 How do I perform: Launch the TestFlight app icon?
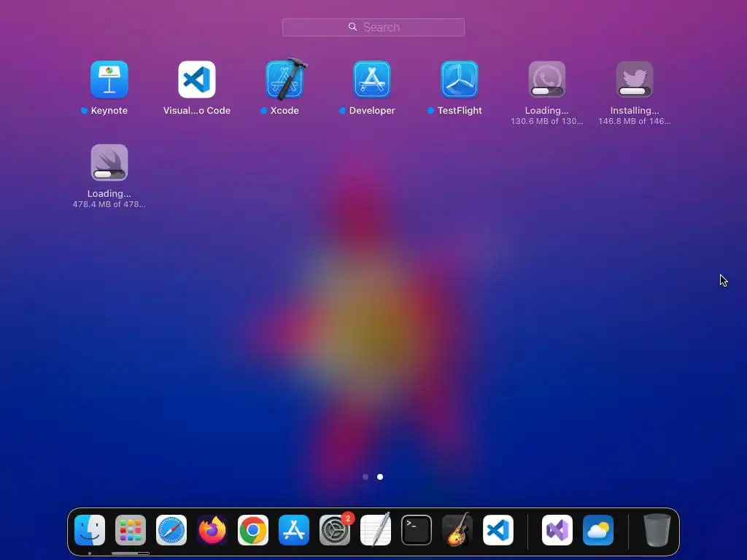point(460,79)
